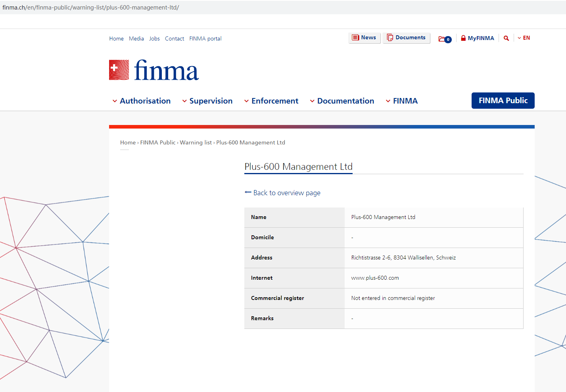Select the address Richtistrasse 2-6 text

[x=403, y=257]
